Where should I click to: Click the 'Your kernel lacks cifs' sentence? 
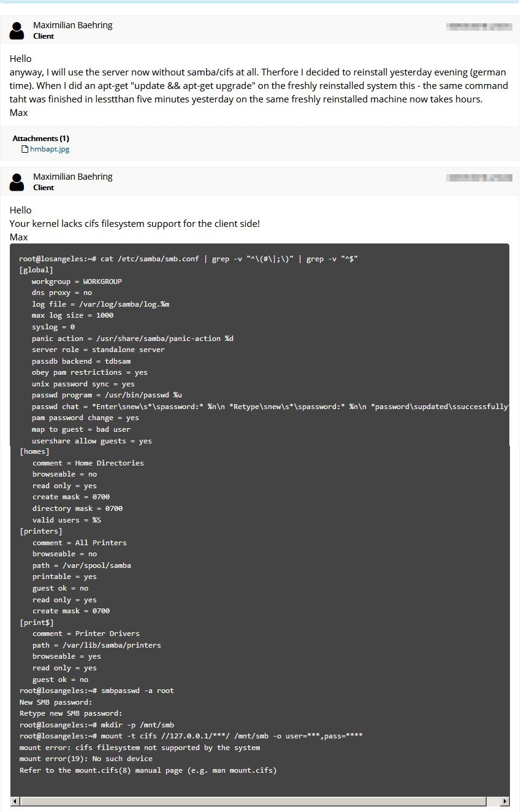coord(135,224)
